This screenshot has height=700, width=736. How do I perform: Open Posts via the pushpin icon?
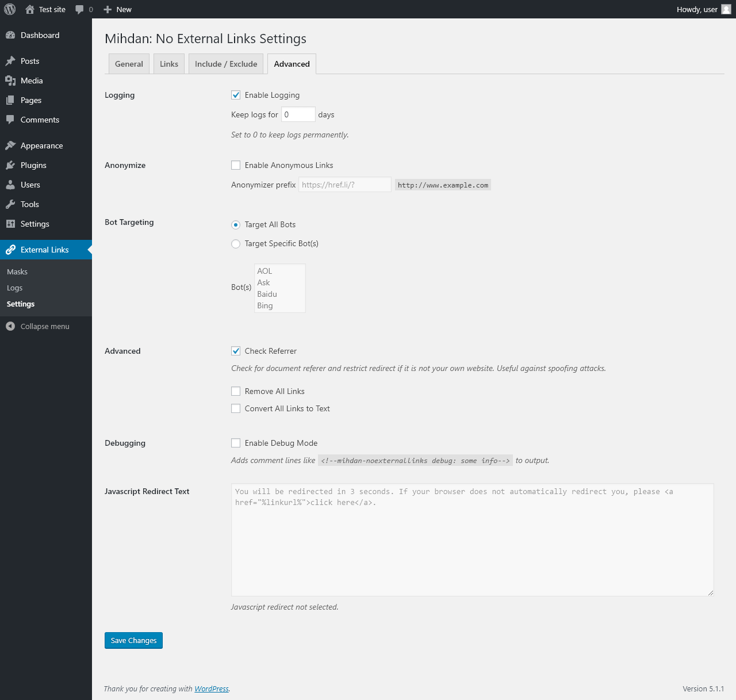(10, 61)
